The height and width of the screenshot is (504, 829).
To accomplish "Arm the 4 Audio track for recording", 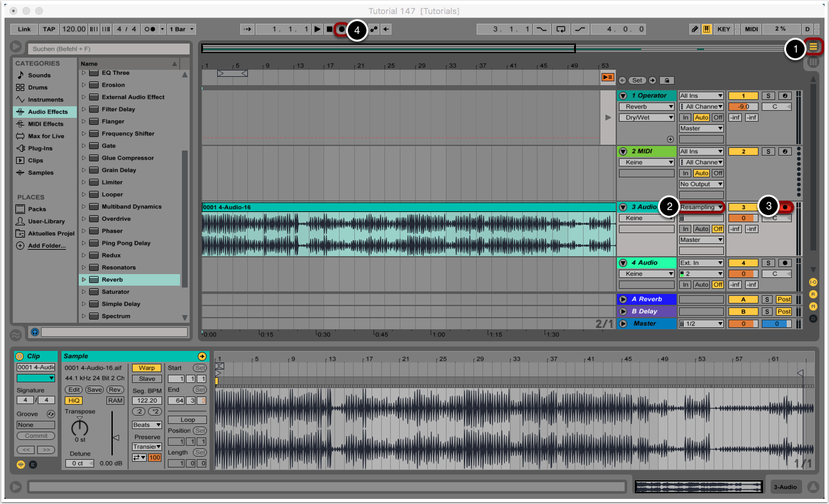I will click(784, 263).
